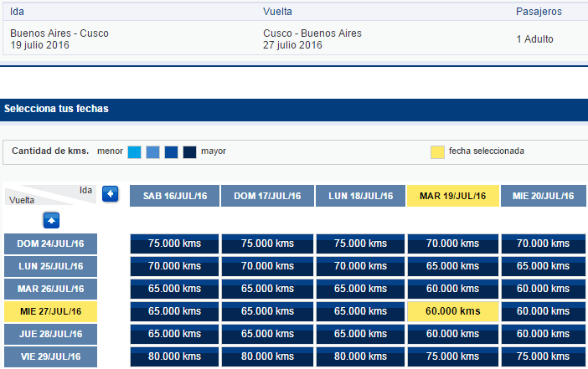
Task: Pick 80.000 kms fare for DOM 17 and VIE 29
Action: (x=267, y=356)
